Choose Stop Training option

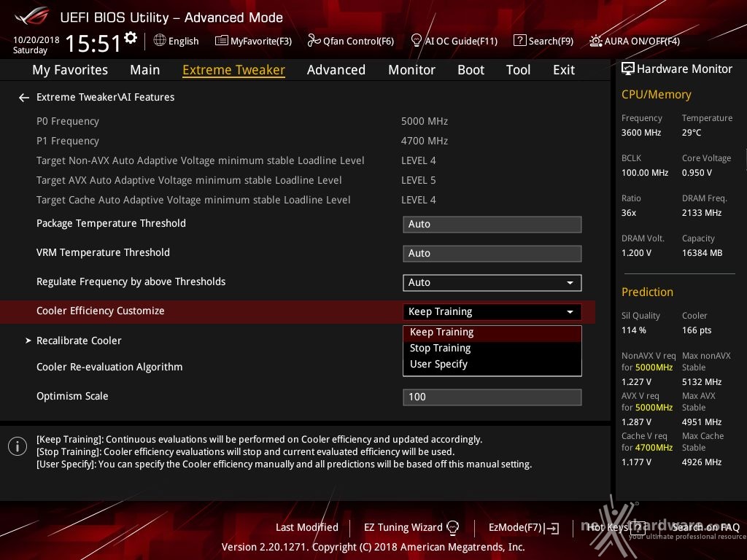pos(492,348)
